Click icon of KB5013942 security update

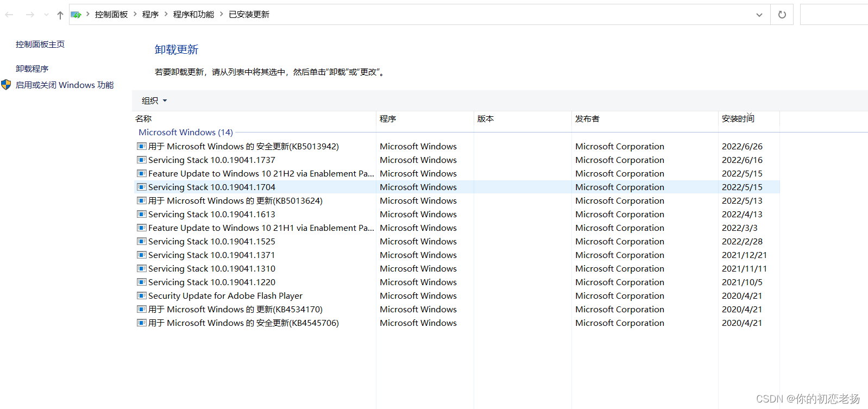(142, 146)
